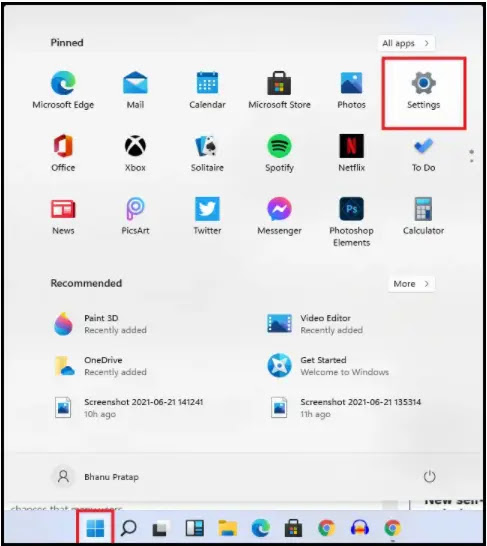Open OneDrive recommended item
The height and width of the screenshot is (546, 487).
pyautogui.click(x=101, y=366)
